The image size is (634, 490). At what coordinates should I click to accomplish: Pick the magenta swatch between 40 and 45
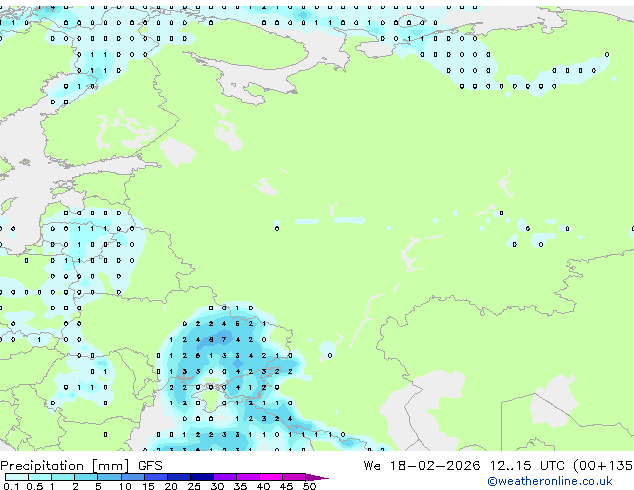pyautogui.click(x=271, y=477)
